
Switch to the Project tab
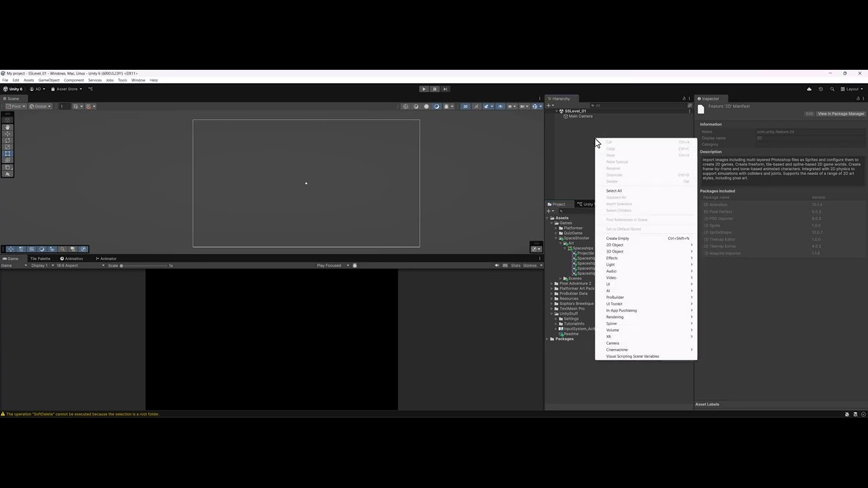pos(558,204)
